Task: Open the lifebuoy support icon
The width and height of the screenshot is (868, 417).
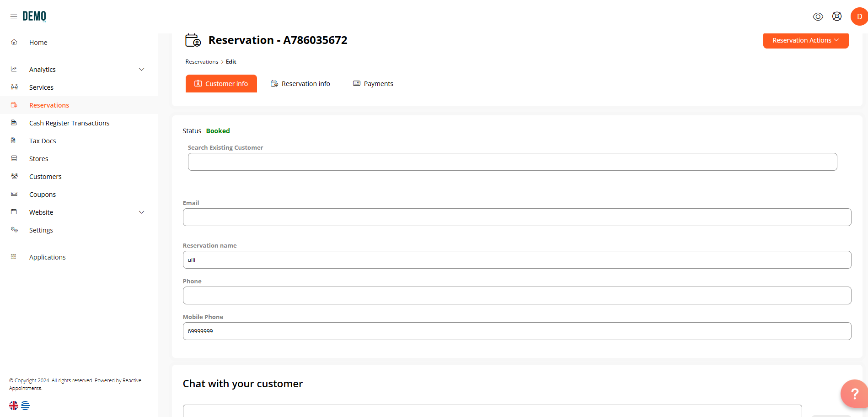Action: click(x=836, y=16)
